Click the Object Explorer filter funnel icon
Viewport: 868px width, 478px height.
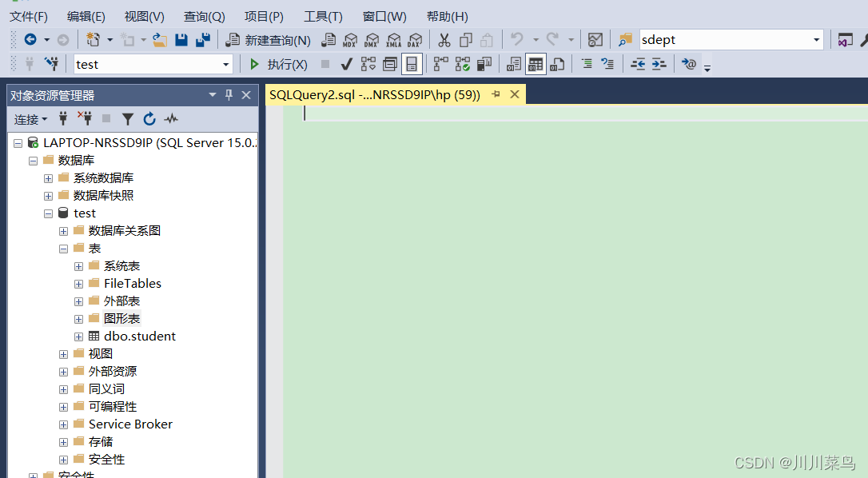click(128, 119)
